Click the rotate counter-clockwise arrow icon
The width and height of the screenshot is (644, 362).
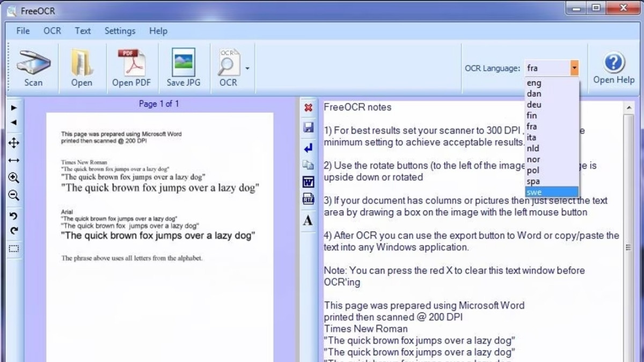click(13, 217)
